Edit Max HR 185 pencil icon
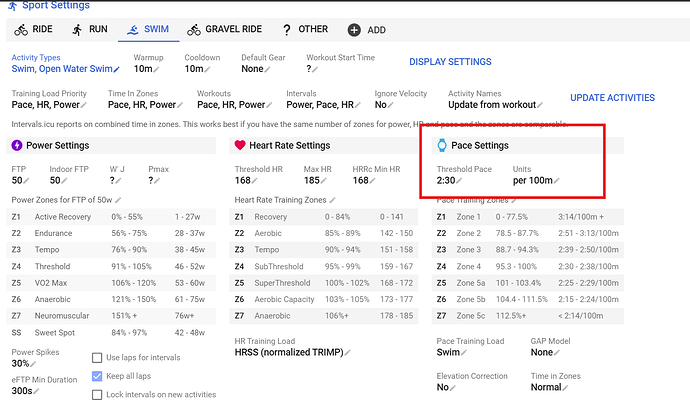Image resolution: width=690 pixels, height=410 pixels. tap(323, 181)
